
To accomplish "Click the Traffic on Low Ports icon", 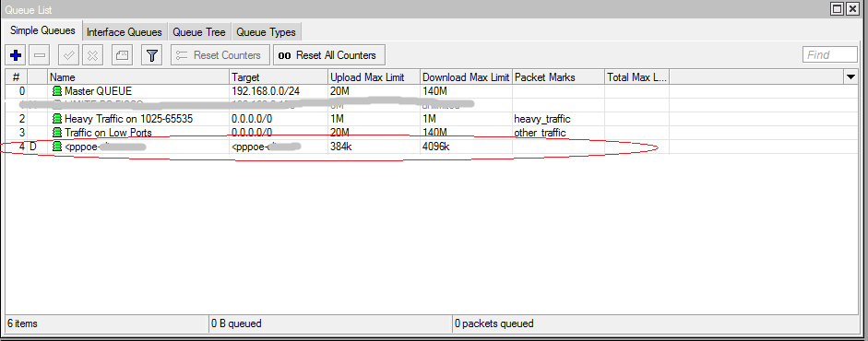I will click(x=56, y=133).
